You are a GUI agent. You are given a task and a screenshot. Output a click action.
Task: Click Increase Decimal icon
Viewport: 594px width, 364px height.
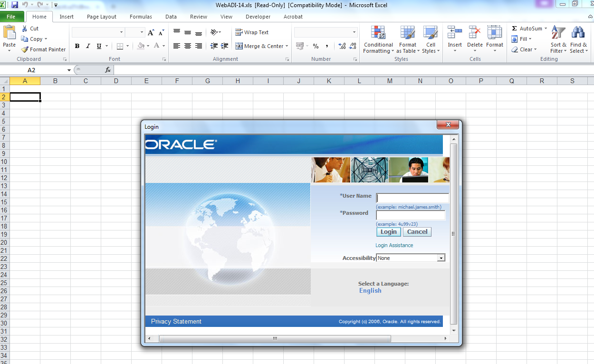pyautogui.click(x=342, y=46)
